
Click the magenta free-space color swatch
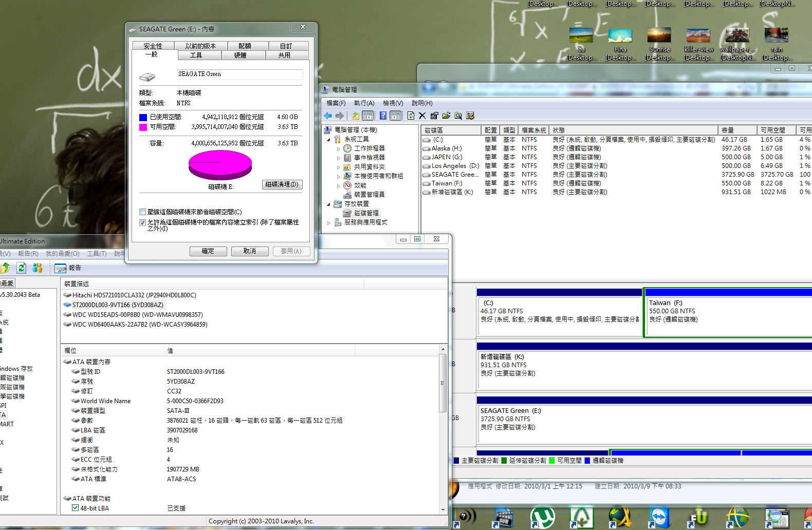pos(143,127)
